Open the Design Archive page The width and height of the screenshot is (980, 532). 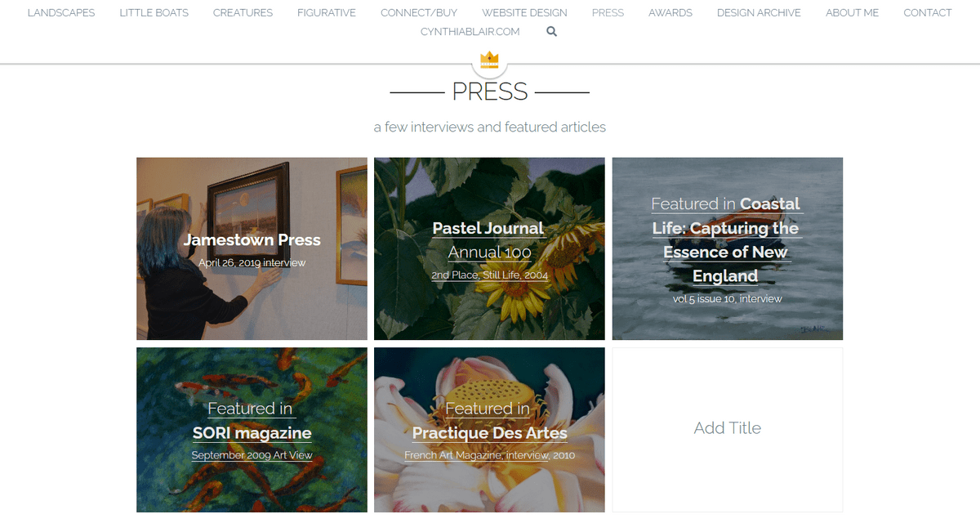(x=759, y=12)
